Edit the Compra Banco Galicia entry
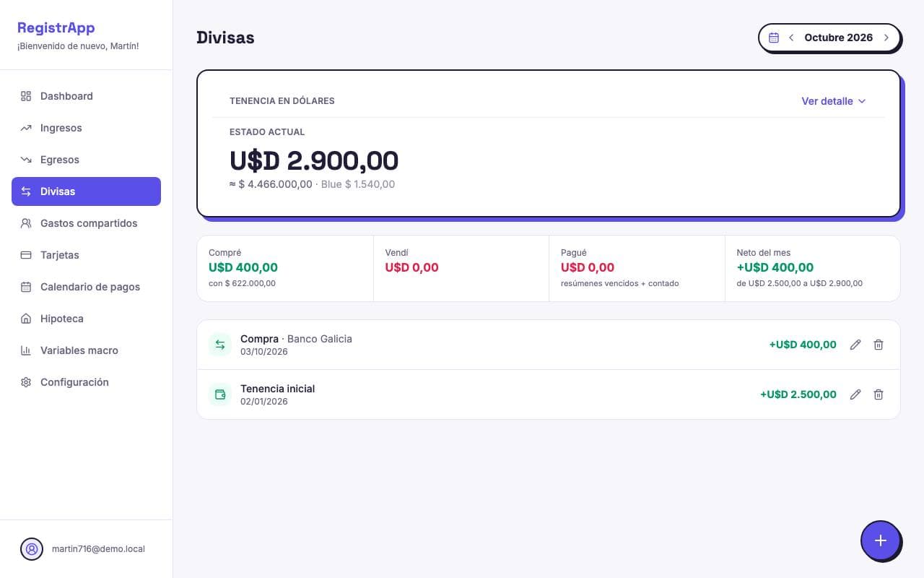 coord(855,345)
